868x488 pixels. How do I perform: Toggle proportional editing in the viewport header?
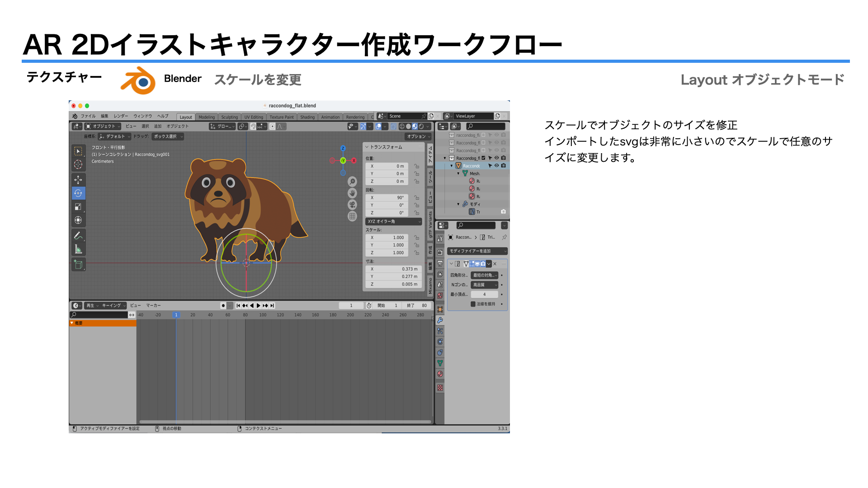[x=272, y=127]
